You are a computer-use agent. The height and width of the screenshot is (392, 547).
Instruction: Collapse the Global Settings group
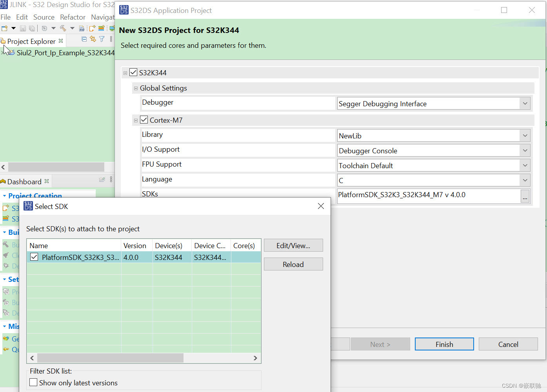[x=136, y=88]
